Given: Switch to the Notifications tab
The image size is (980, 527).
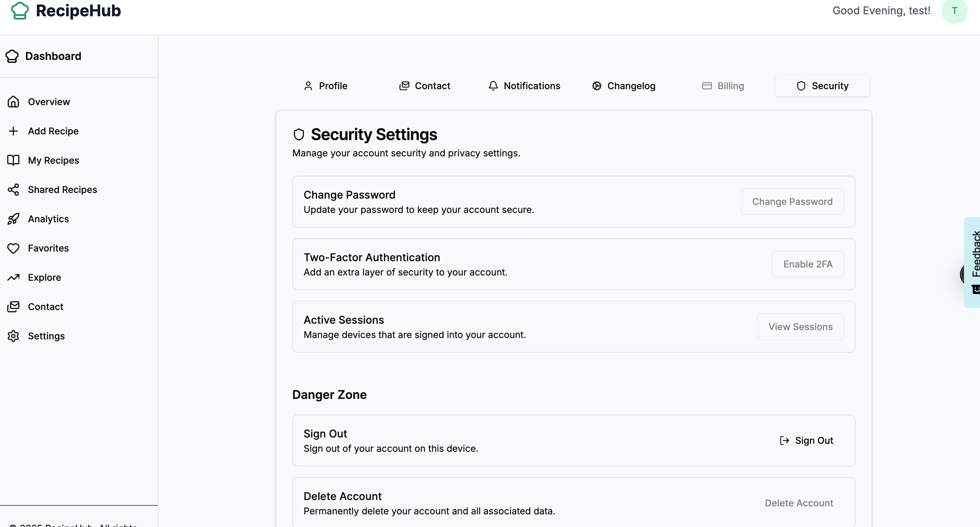Looking at the screenshot, I should (x=524, y=86).
